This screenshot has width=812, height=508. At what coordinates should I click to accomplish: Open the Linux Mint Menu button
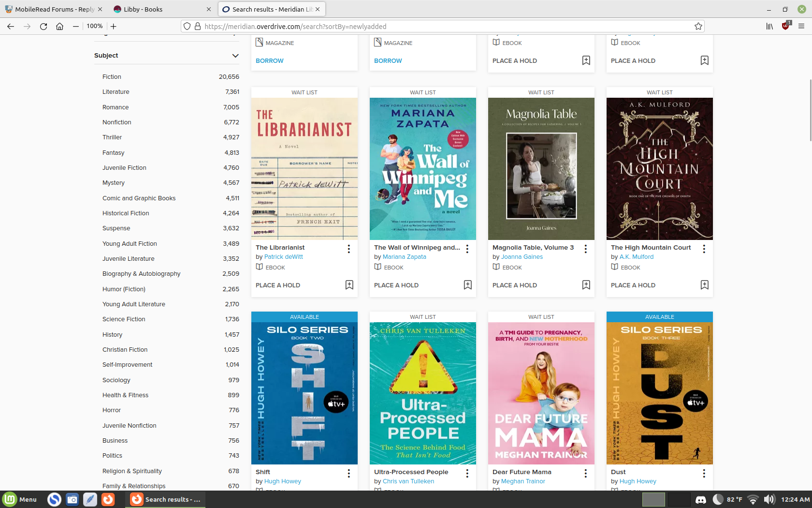(x=20, y=499)
